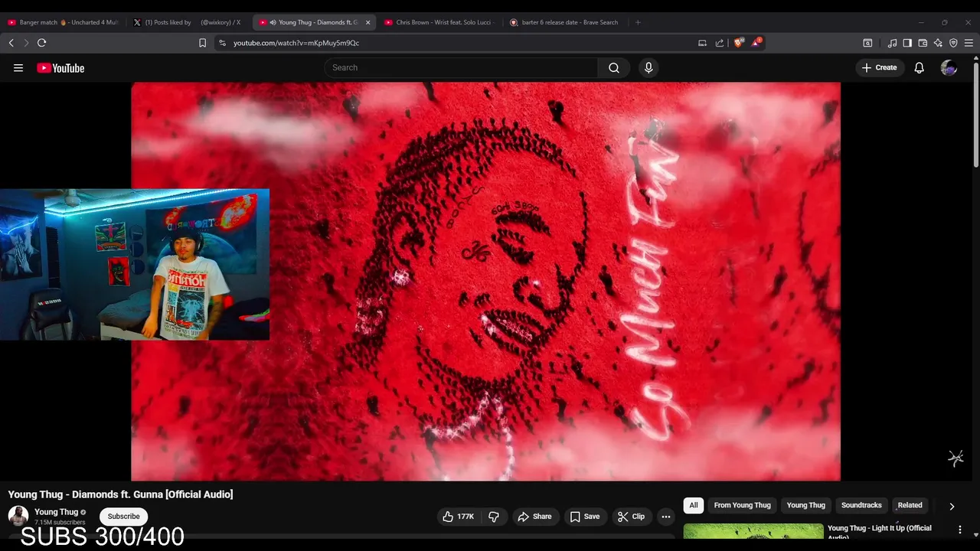Click the YouTube search magnifier button

pos(614,67)
